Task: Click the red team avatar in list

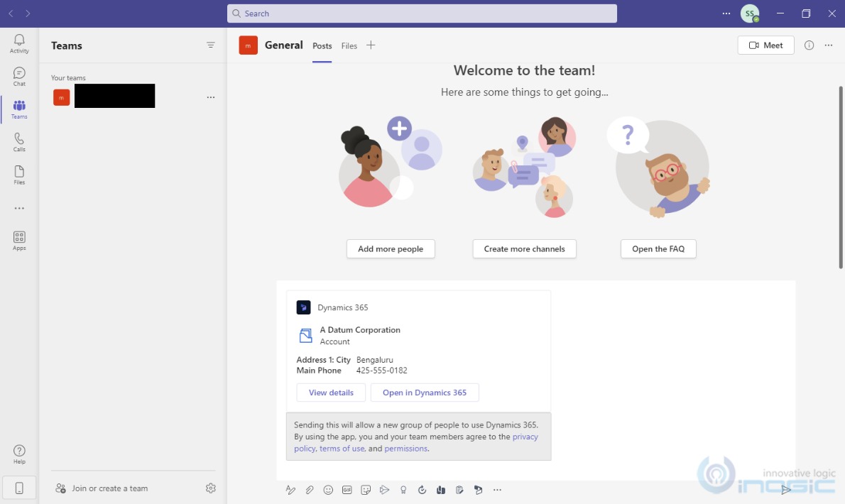Action: [62, 97]
